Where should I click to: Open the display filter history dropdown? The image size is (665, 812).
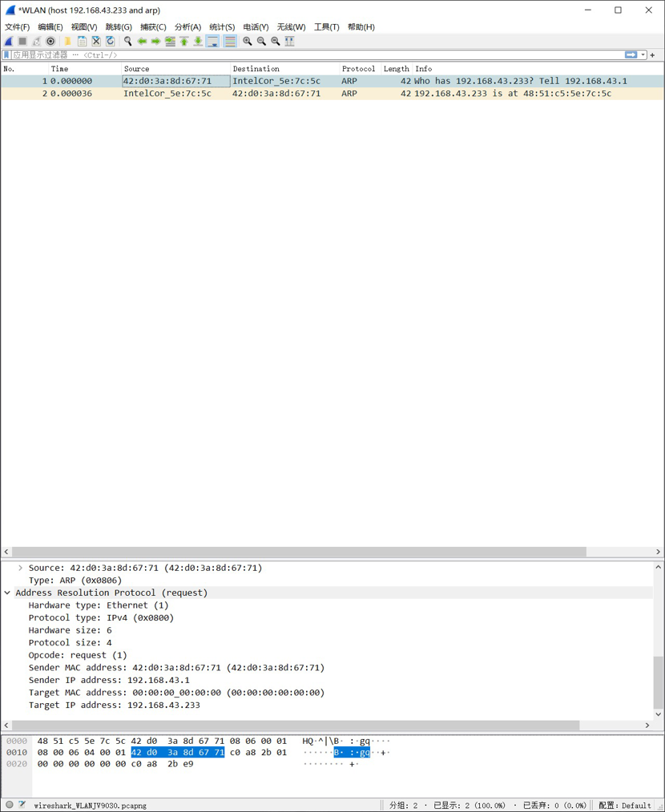(643, 55)
